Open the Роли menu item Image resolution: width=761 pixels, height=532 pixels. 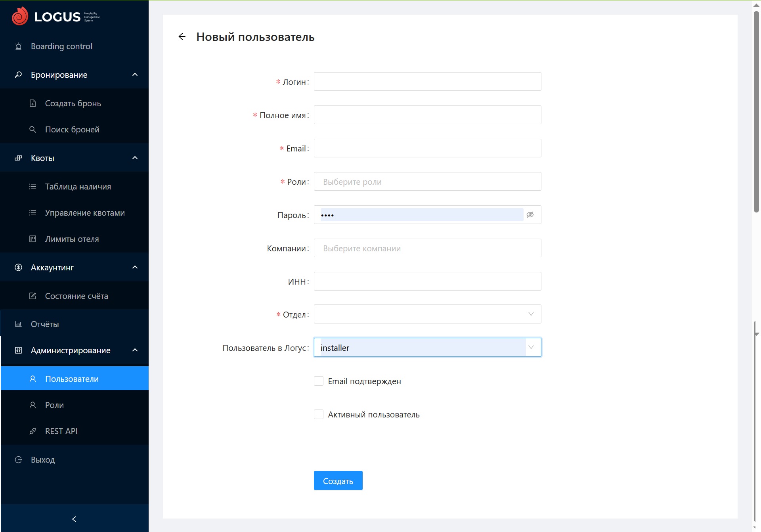54,405
